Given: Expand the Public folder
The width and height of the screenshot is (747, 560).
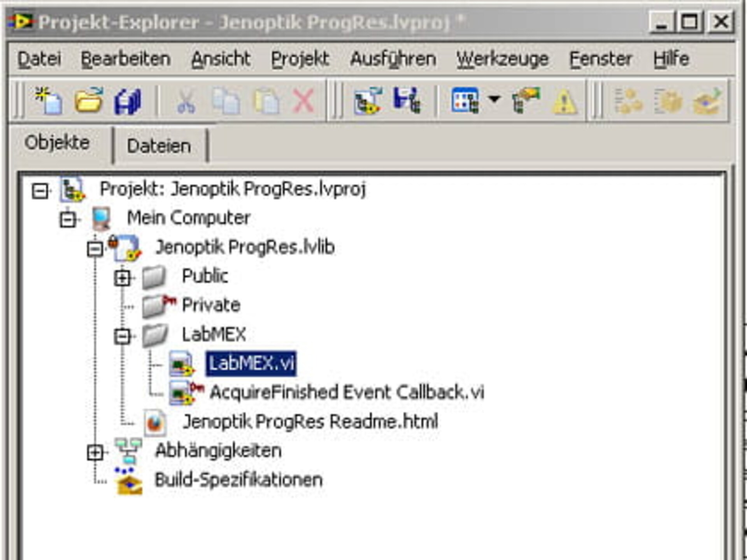Looking at the screenshot, I should coord(123,278).
